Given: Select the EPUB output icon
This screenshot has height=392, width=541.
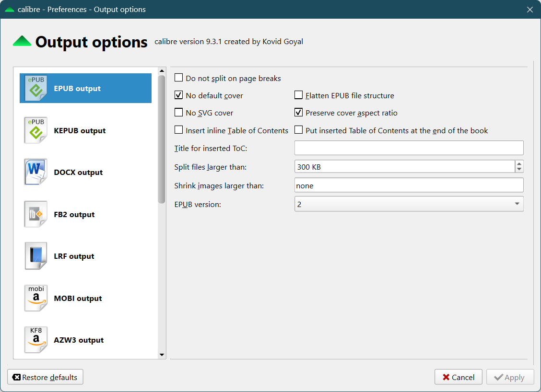Looking at the screenshot, I should 36,88.
